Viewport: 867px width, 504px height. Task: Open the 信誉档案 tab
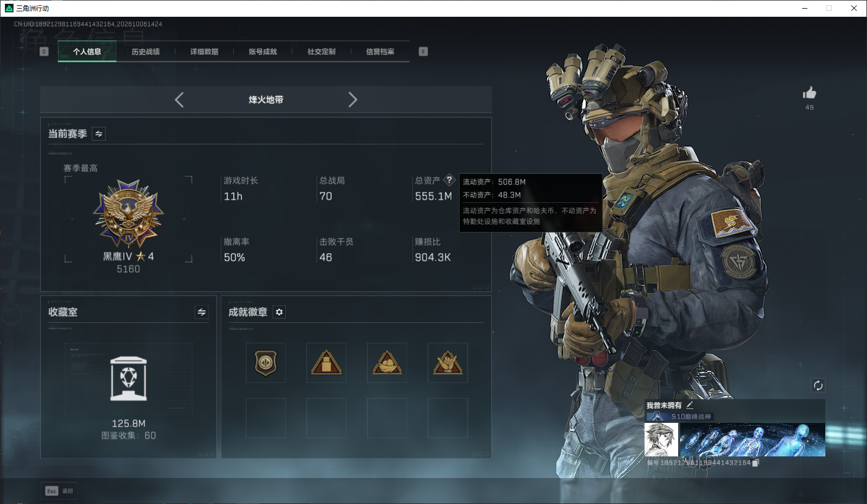coord(380,52)
